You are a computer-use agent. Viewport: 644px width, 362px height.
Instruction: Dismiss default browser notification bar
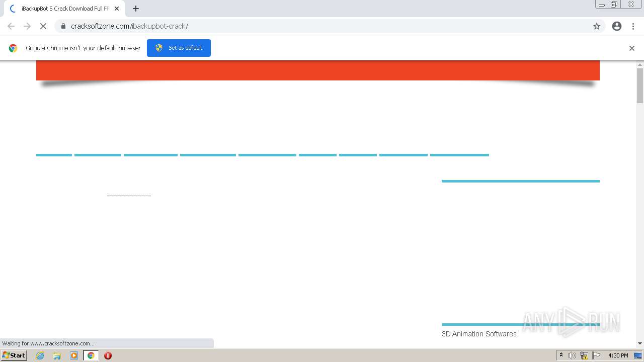tap(632, 48)
